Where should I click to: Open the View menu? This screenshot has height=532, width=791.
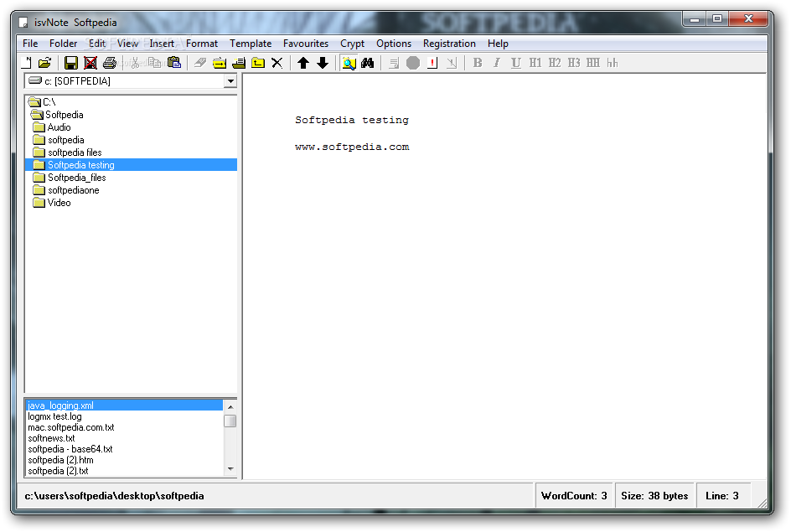point(127,44)
